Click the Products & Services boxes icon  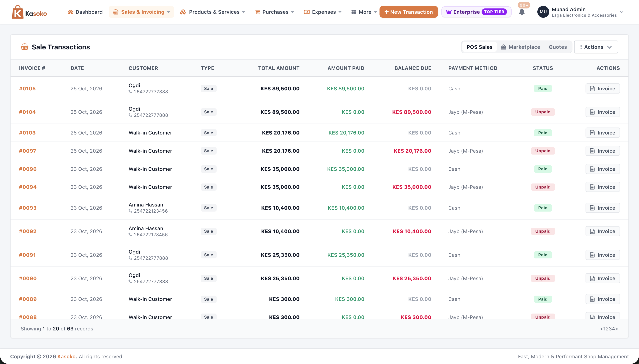[183, 12]
